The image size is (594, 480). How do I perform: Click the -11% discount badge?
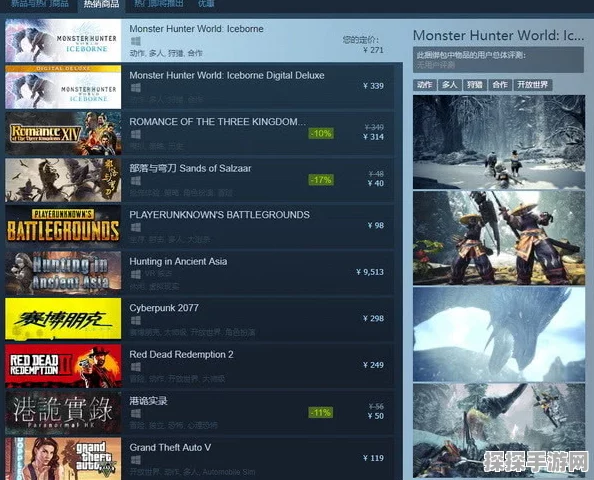tap(321, 413)
